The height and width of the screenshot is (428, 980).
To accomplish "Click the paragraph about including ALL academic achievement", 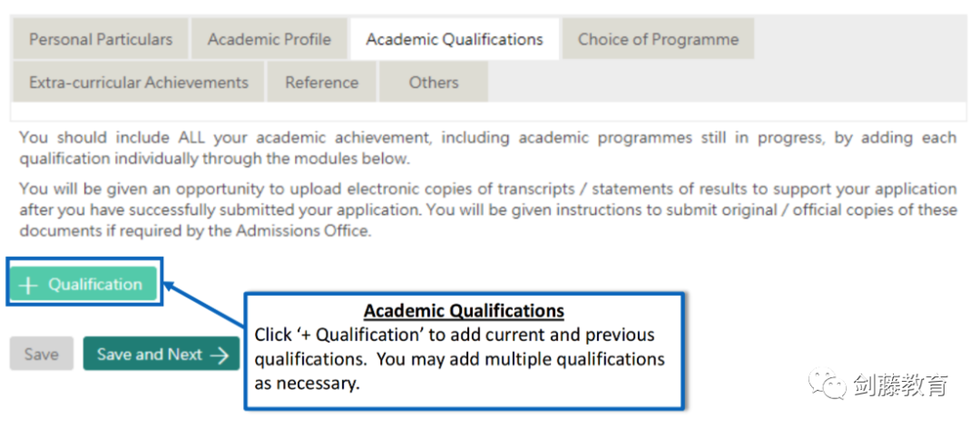I will (x=487, y=148).
